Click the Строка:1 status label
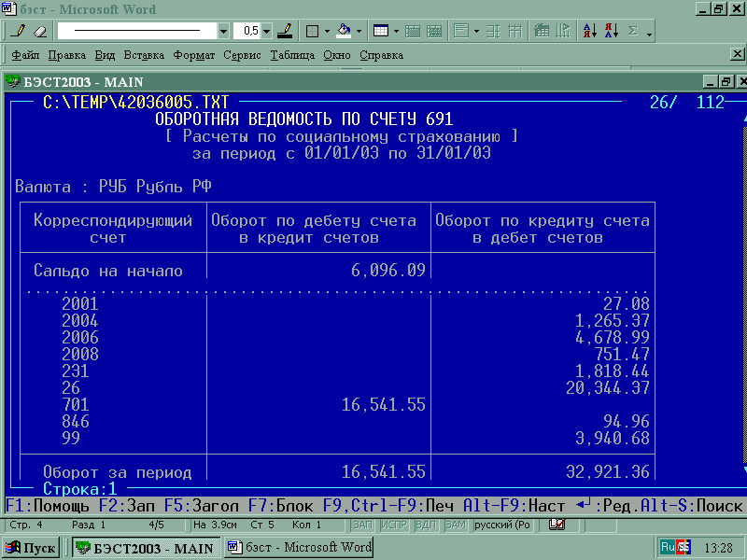The image size is (747, 560). (80, 488)
